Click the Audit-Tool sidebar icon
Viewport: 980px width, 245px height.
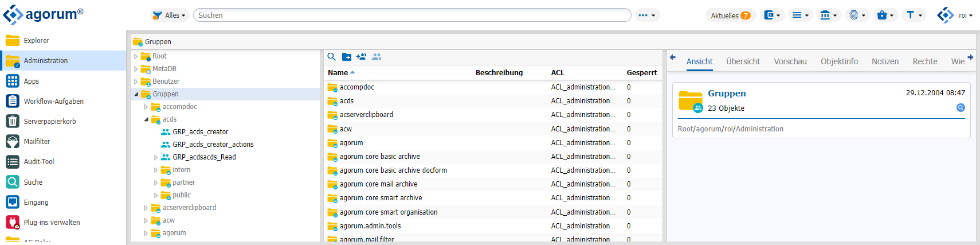(x=13, y=162)
